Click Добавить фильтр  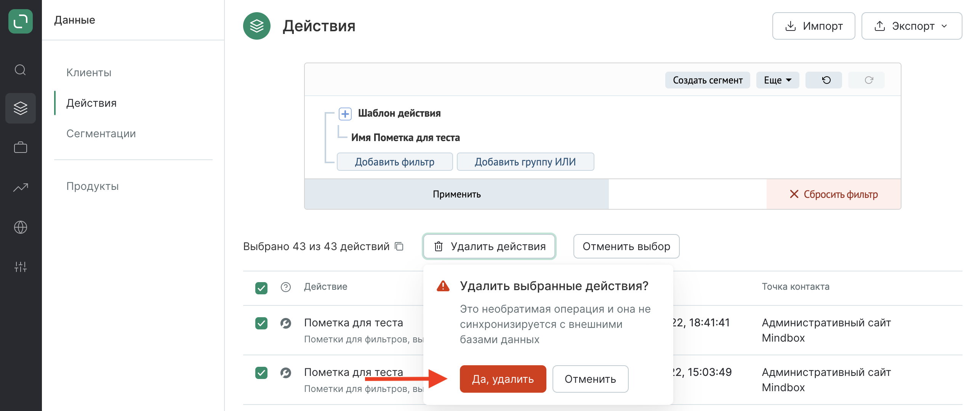tap(395, 162)
